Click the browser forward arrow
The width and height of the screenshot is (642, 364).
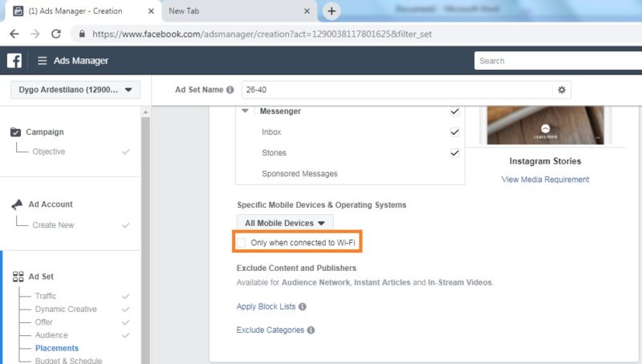(35, 34)
